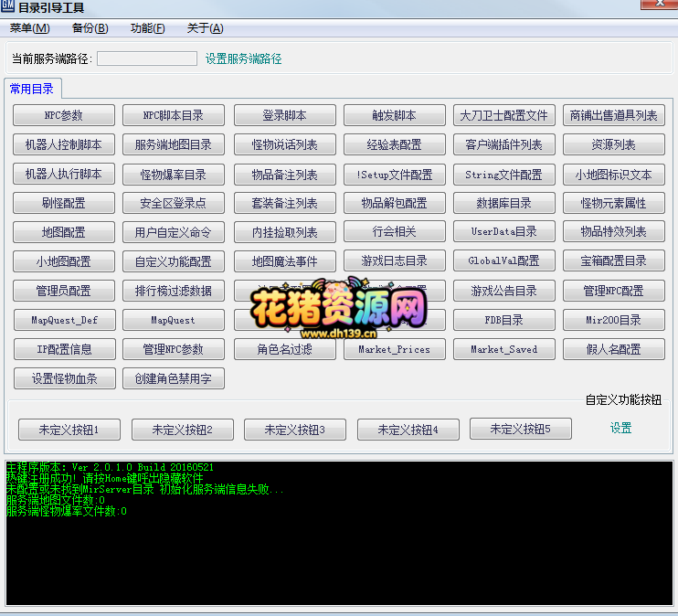Open 管理NPC参数

tap(174, 349)
